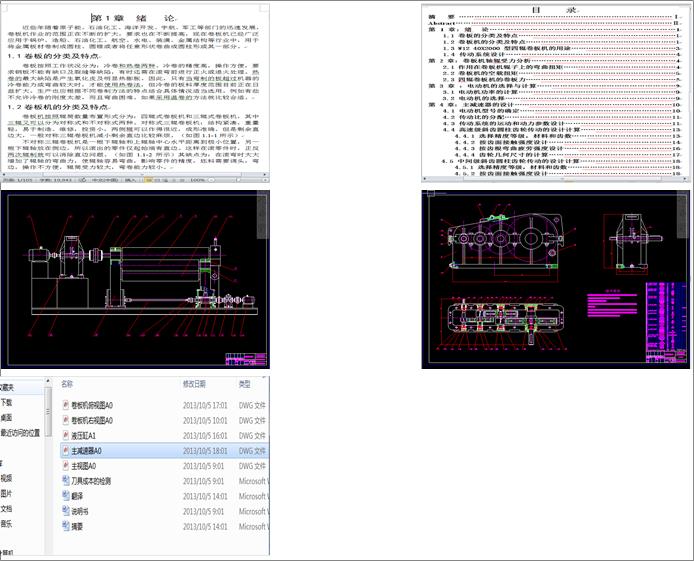The height and width of the screenshot is (561, 694).
Task: Click the 刀具成本的检测 Word document icon
Action: (x=66, y=480)
